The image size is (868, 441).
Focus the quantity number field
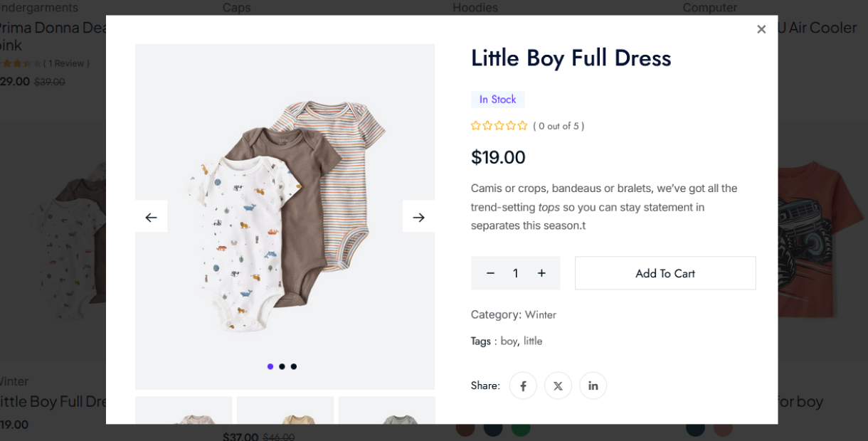(516, 273)
